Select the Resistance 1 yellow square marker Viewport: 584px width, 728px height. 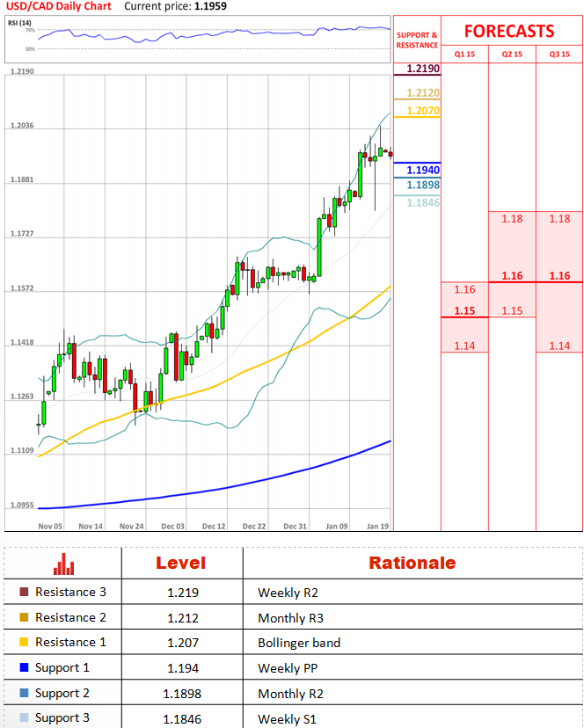tap(24, 643)
